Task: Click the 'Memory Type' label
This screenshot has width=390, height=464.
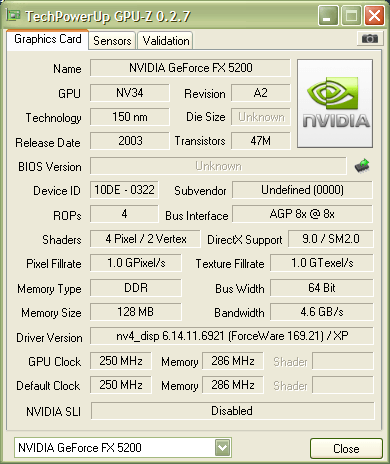Action: coord(49,289)
